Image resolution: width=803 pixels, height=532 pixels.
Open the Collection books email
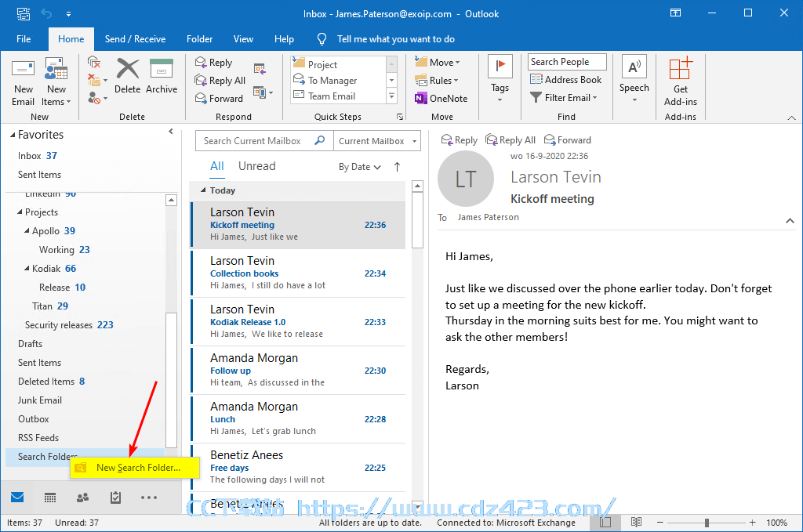298,273
